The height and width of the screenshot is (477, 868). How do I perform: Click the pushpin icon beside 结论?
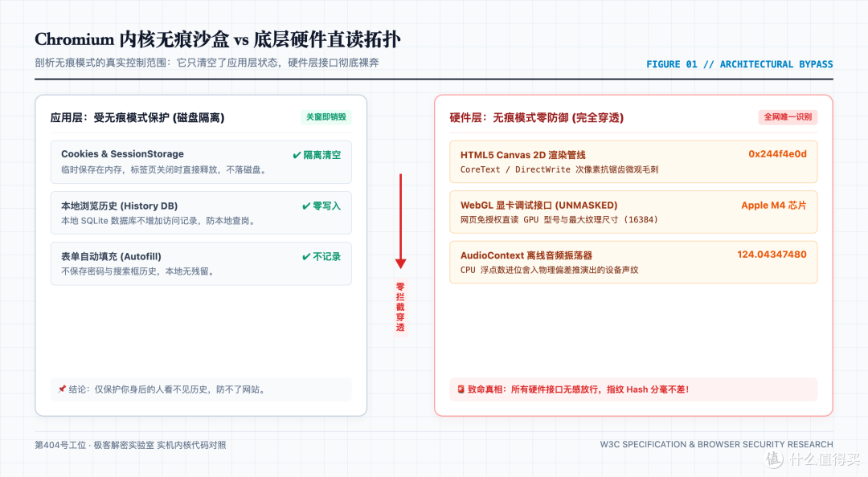pyautogui.click(x=62, y=389)
